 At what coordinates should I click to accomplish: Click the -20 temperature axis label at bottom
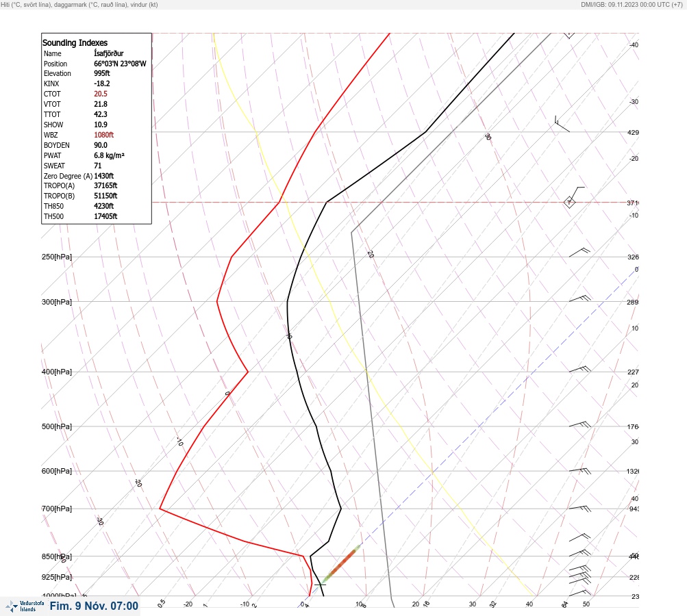[188, 604]
